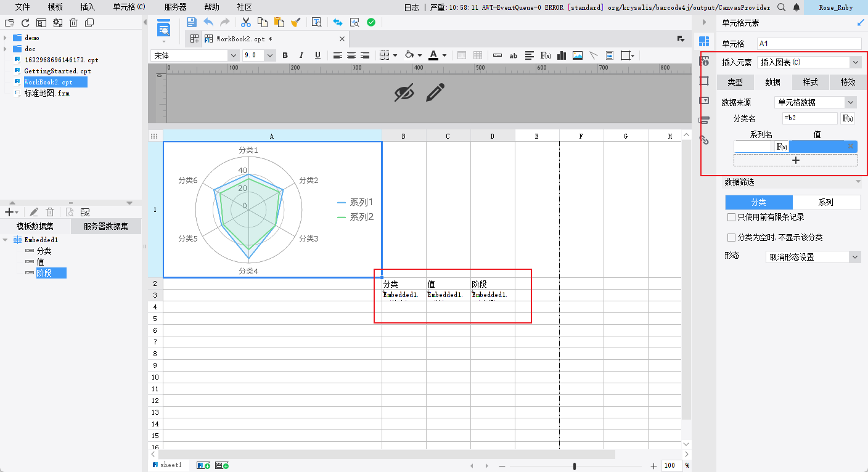This screenshot has height=472, width=868.
Task: Expand the doc folder
Action: click(6, 49)
